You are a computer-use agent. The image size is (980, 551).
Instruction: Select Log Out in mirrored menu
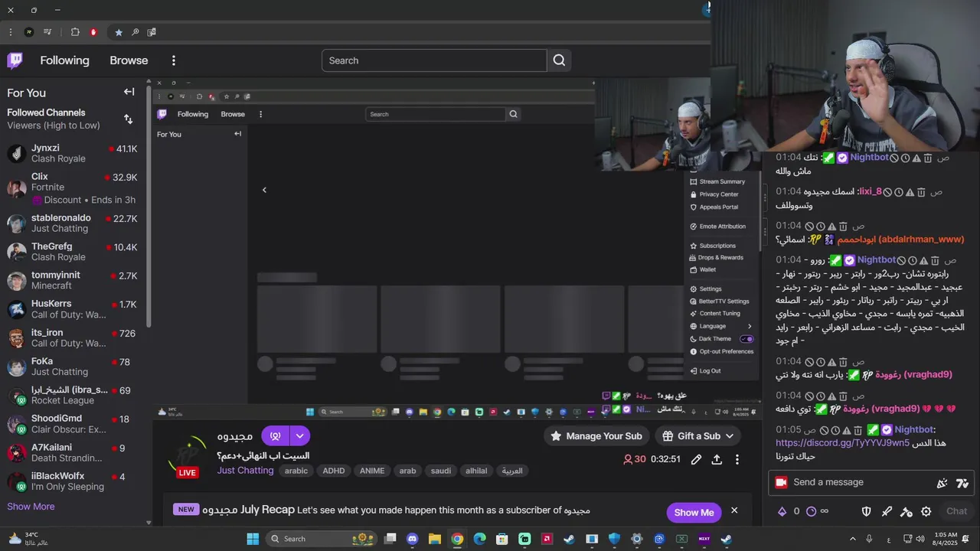tap(710, 370)
